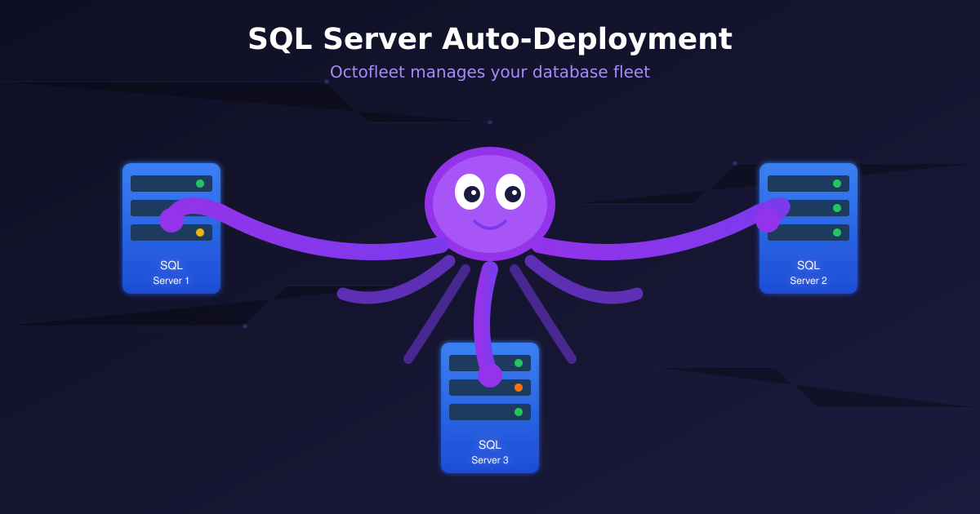
Task: Open the Octofleet subtitle link
Action: tap(489, 72)
